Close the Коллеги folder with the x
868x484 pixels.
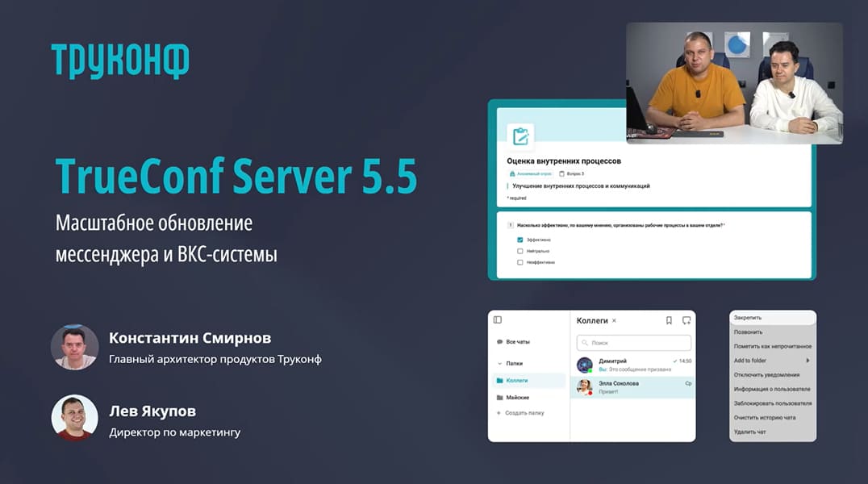[614, 321]
